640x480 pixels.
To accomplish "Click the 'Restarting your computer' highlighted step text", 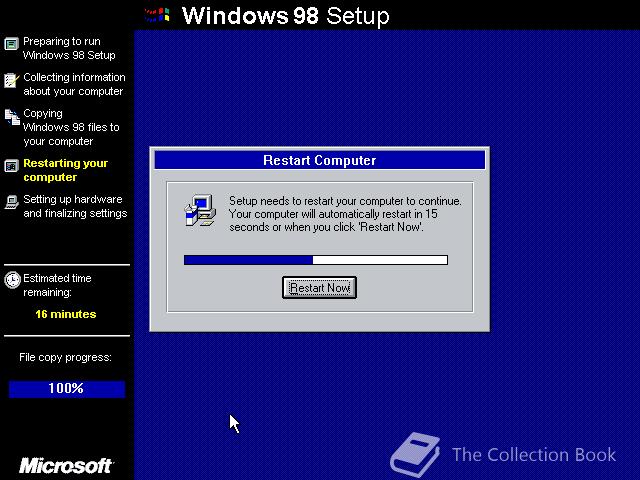I will click(65, 170).
